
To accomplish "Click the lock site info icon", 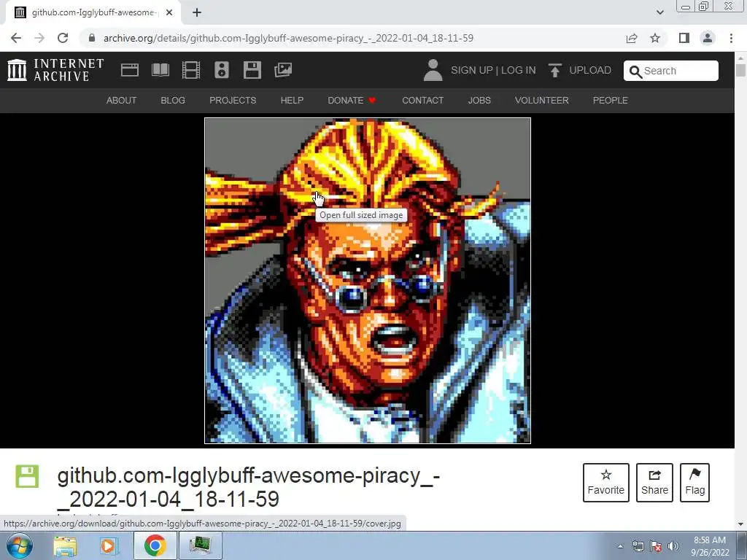I will (x=92, y=38).
